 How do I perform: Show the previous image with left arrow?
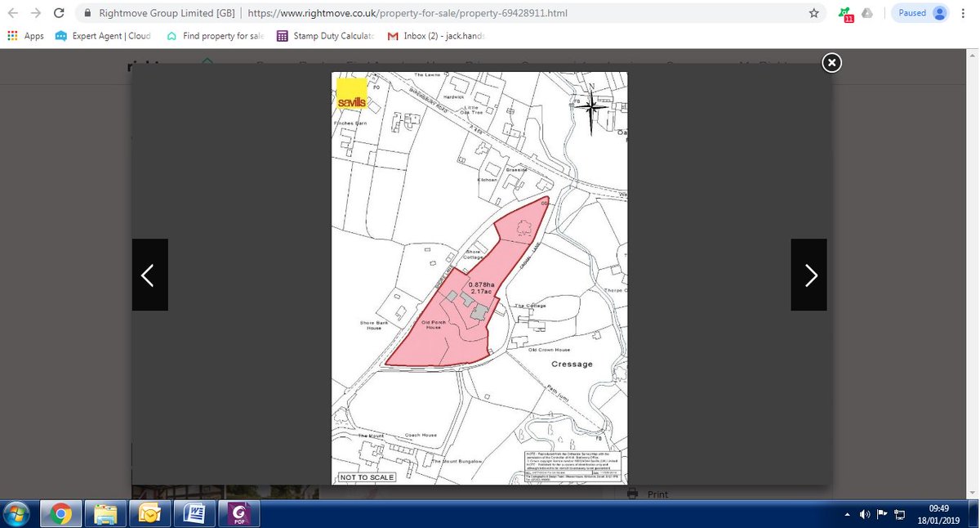(x=149, y=275)
